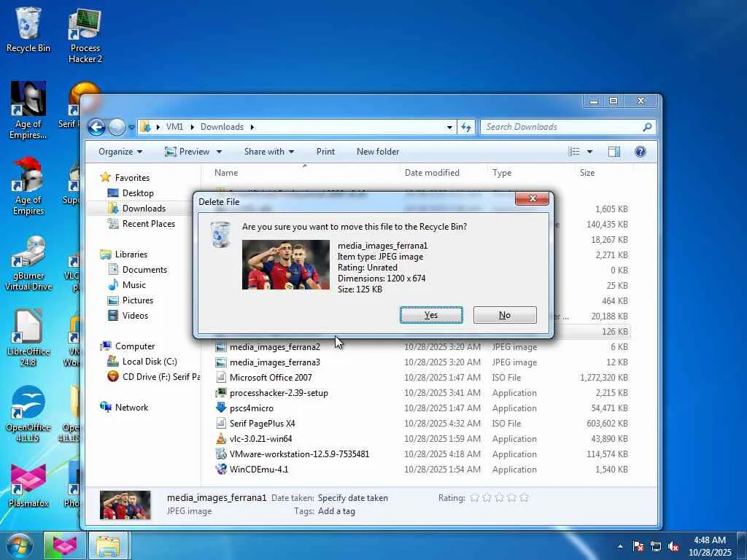Close the Delete File dialog
This screenshot has width=747, height=560.
[532, 198]
